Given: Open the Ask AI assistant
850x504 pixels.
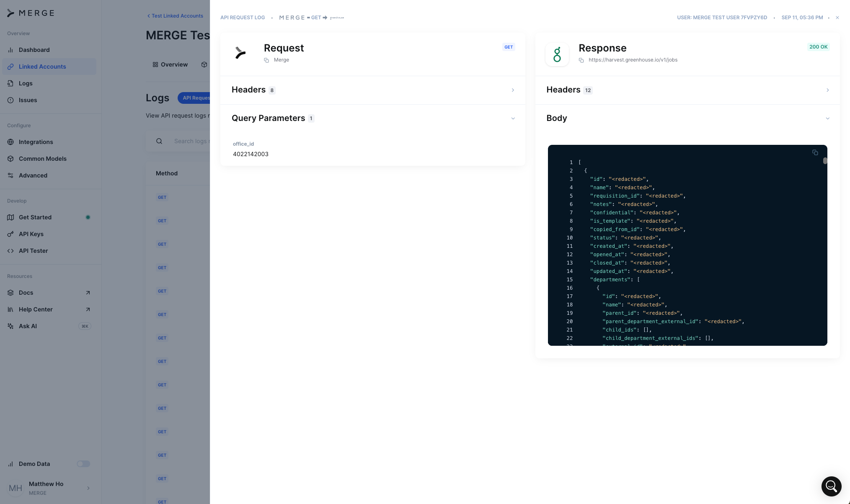Looking at the screenshot, I should (x=28, y=326).
